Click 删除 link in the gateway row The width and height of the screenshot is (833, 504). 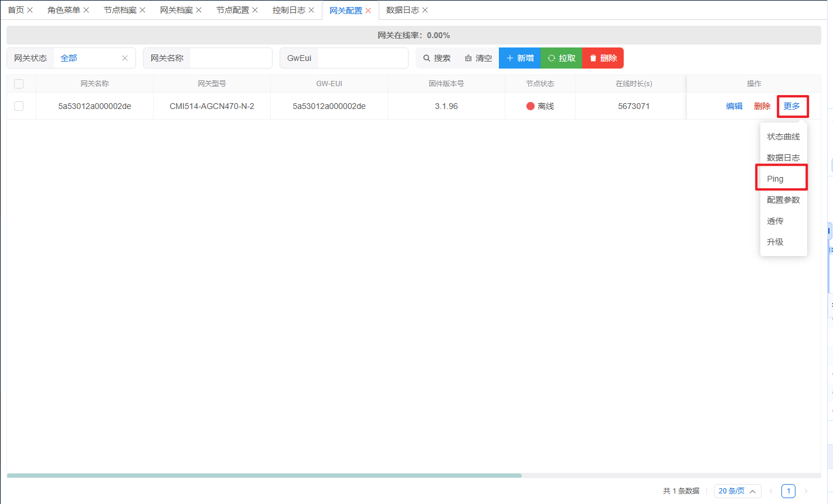click(762, 106)
